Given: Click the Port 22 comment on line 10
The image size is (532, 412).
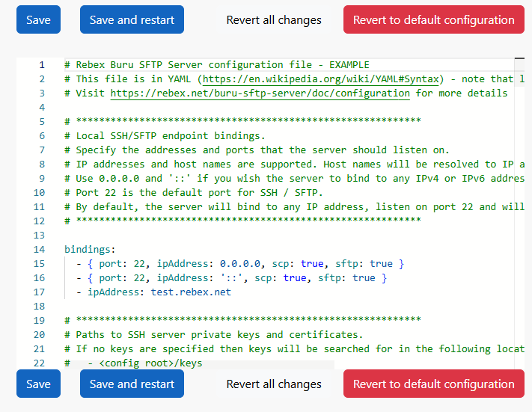Looking at the screenshot, I should point(194,193).
